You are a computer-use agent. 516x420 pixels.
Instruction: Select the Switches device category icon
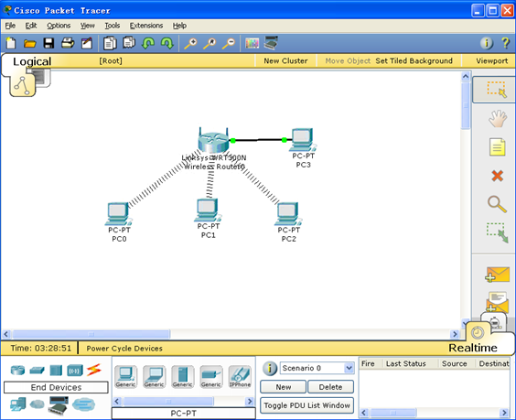coord(37,371)
